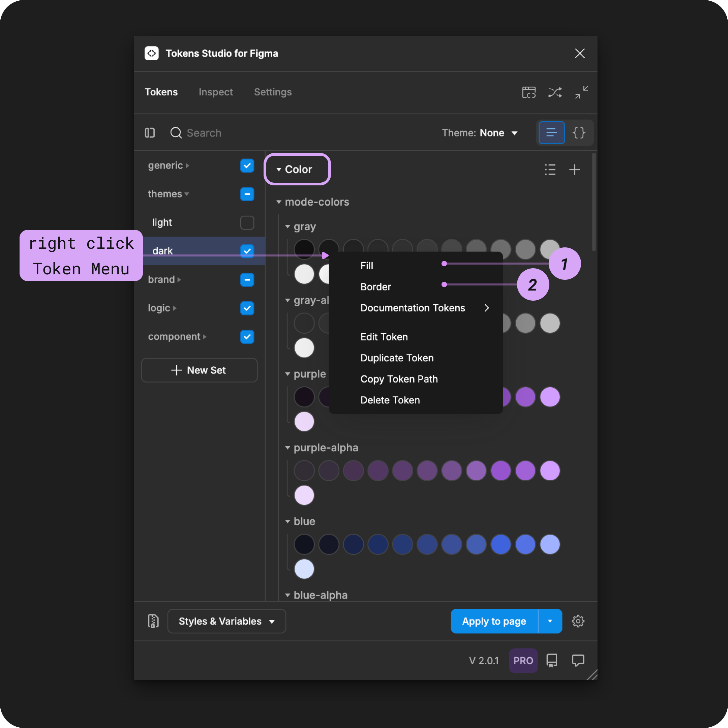Toggle the component set checkbox
This screenshot has height=728, width=728.
coord(247,336)
